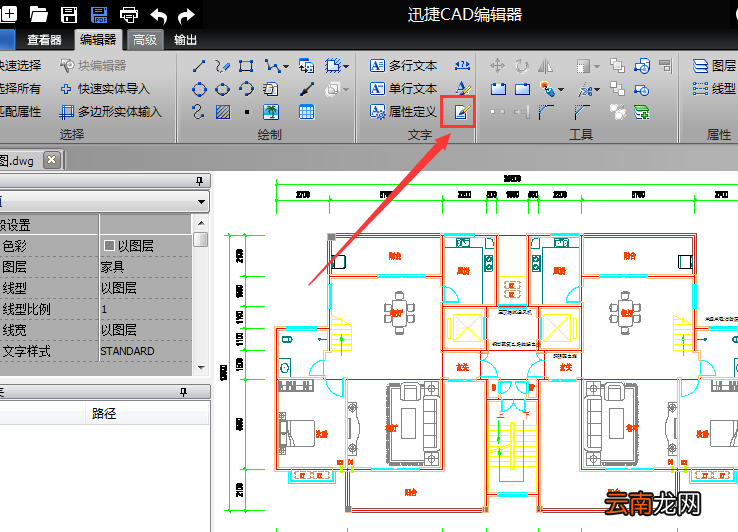Print the drawing with the printer icon
The image size is (738, 532).
(128, 15)
